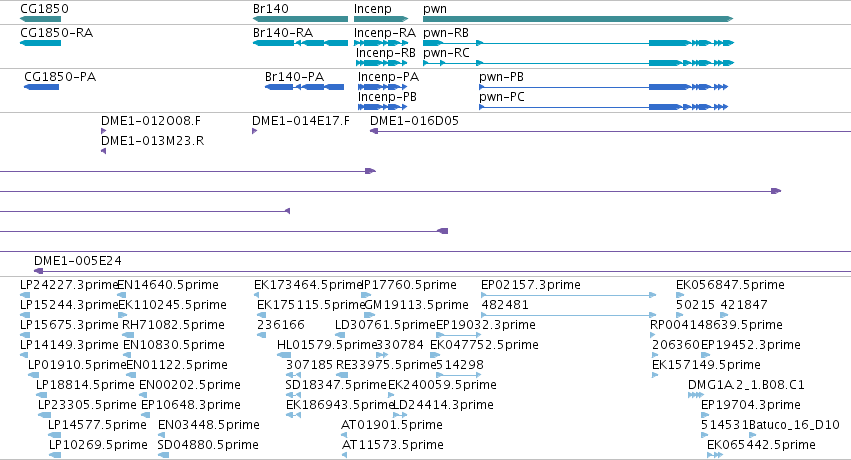Click the EN00202.5prime EST label
The image size is (851, 460).
(190, 385)
